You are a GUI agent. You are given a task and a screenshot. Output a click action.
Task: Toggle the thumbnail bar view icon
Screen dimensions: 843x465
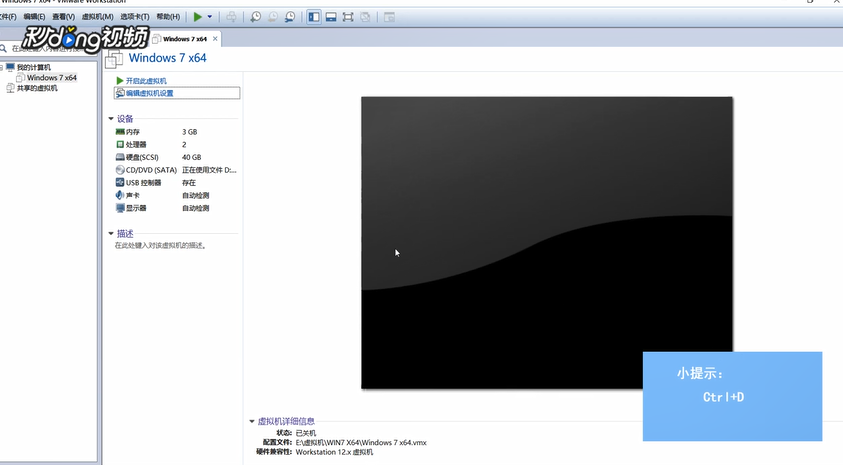(331, 17)
